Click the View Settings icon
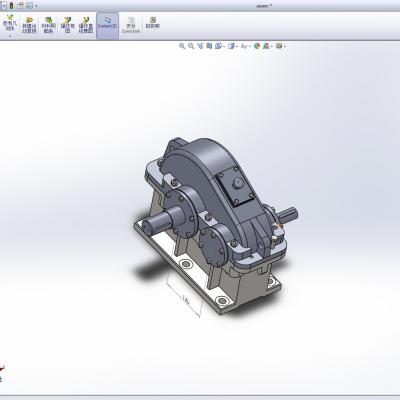Viewport: 400px width, 400px height. click(x=279, y=46)
